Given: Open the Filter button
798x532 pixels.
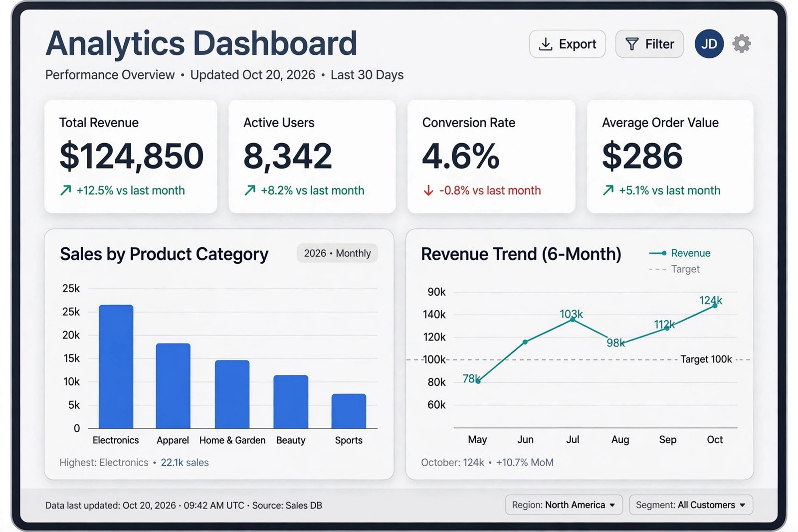Looking at the screenshot, I should coord(649,44).
